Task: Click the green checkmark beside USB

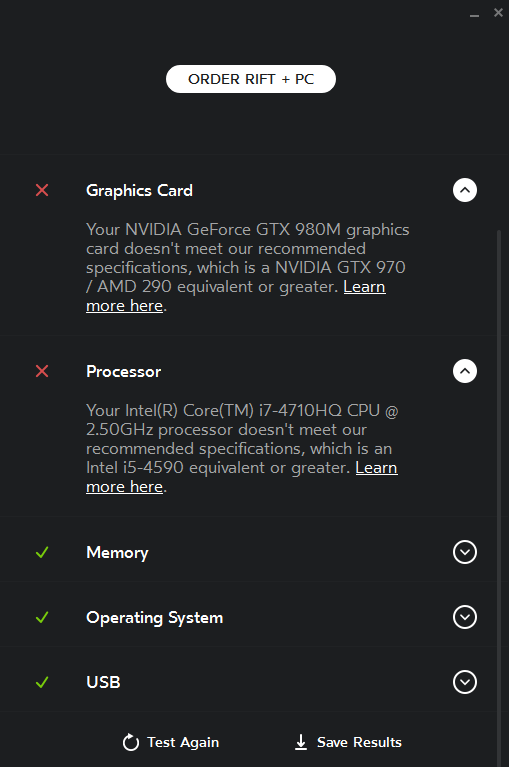Action: [x=42, y=682]
